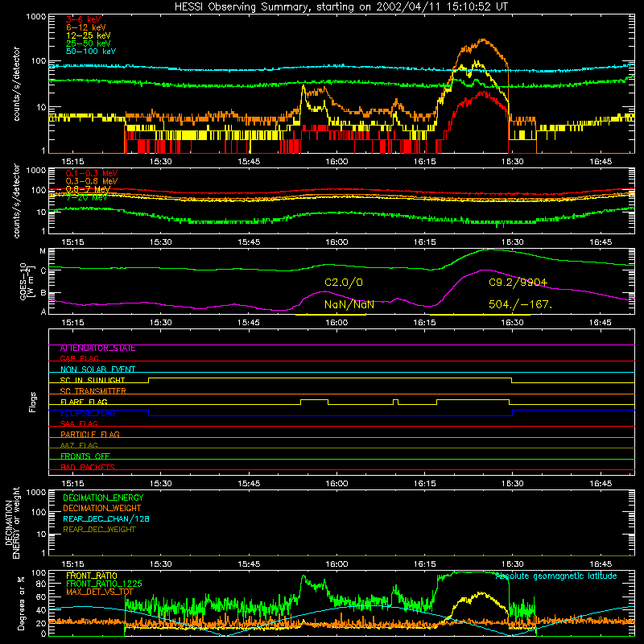644x644 pixels.
Task: Select the GAP_FLAG label
Action: [79, 358]
